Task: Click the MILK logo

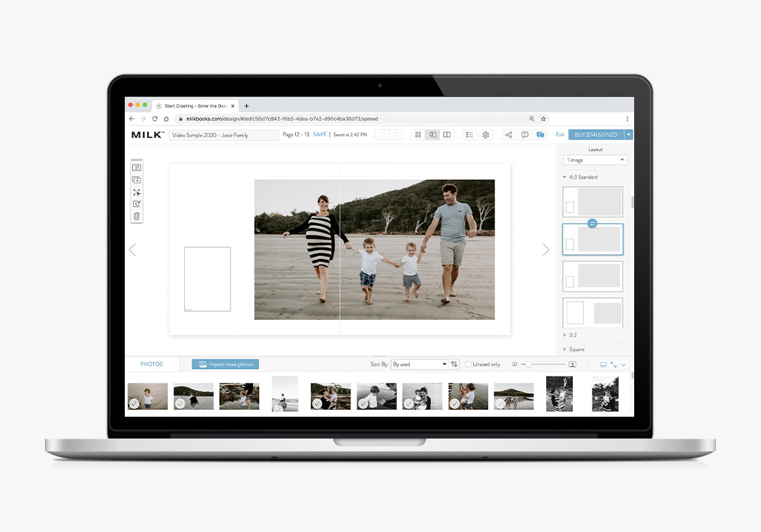Action: [x=147, y=135]
